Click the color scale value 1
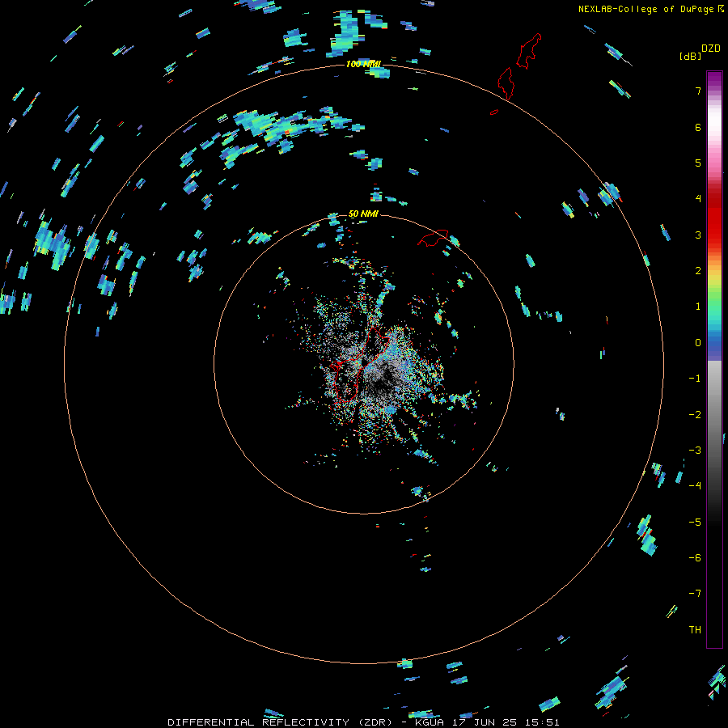The height and width of the screenshot is (728, 728). 698,307
